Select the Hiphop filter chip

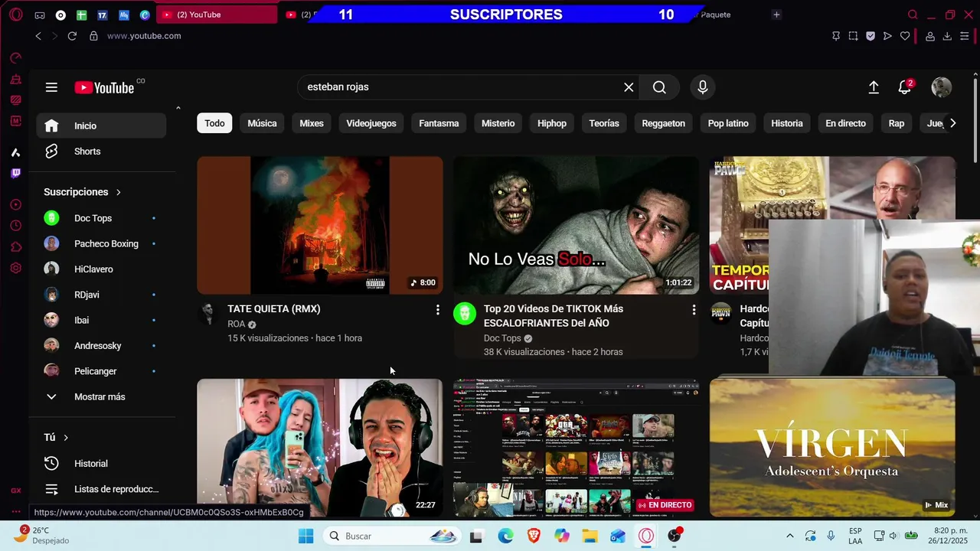pos(552,123)
